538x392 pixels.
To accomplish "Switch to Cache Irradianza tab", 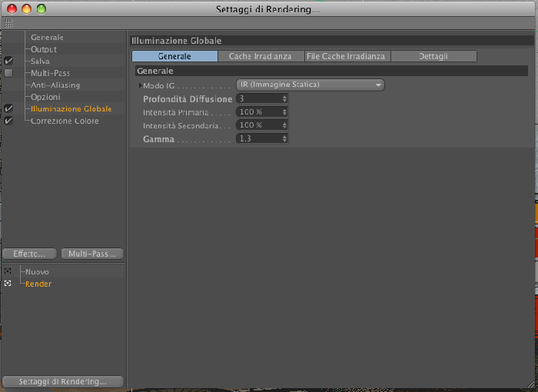I will [x=261, y=56].
